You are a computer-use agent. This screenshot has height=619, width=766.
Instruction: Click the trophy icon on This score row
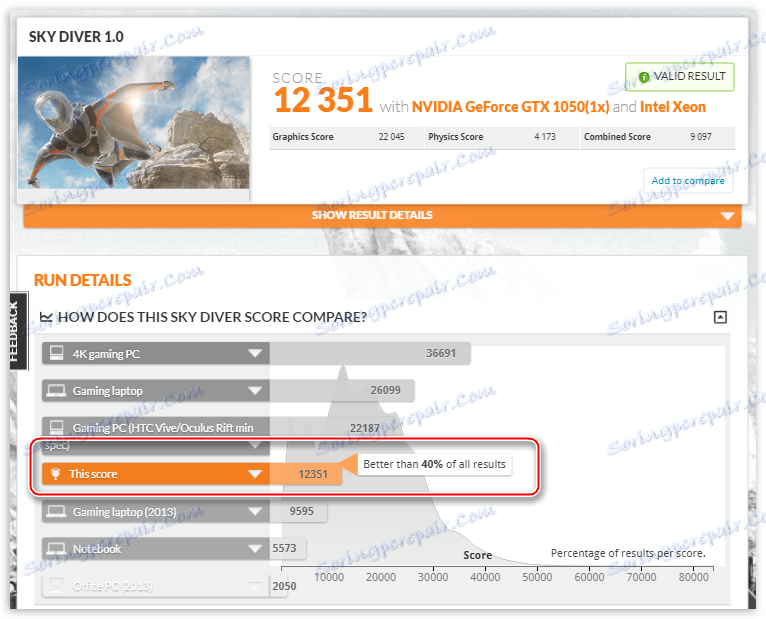55,474
